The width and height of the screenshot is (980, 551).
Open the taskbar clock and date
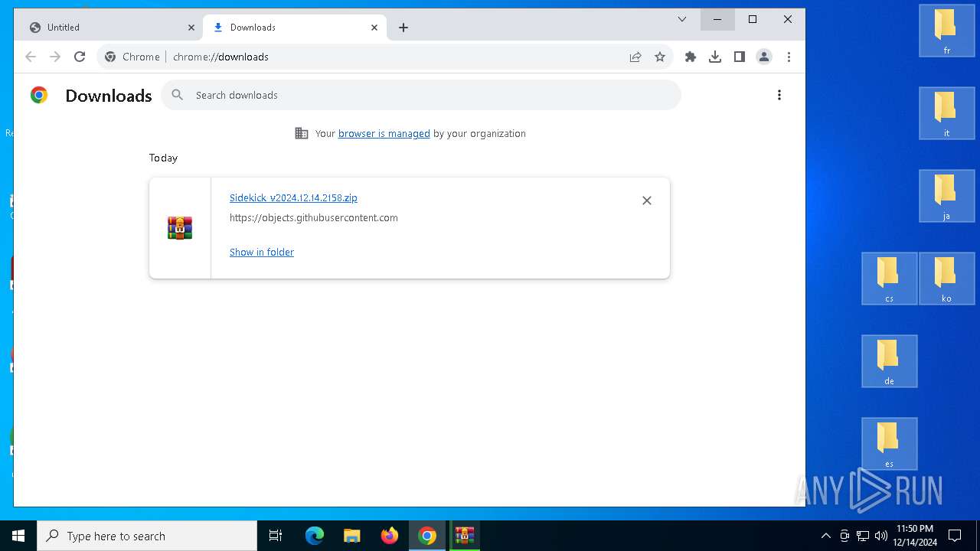coord(915,536)
